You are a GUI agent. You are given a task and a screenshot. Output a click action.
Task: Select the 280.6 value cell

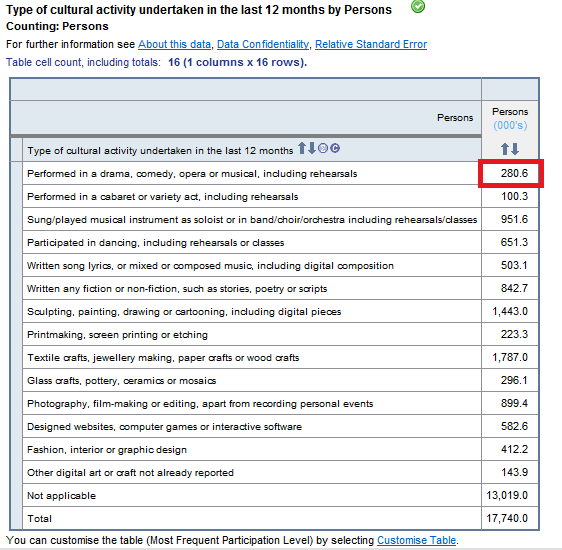click(x=510, y=173)
